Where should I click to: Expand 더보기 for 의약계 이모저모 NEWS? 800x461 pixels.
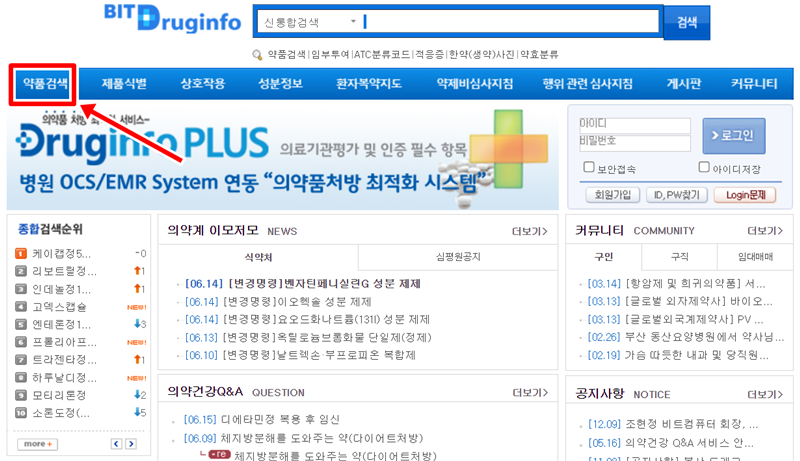tap(530, 232)
